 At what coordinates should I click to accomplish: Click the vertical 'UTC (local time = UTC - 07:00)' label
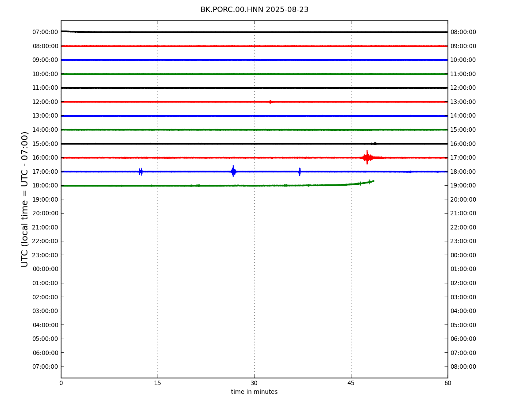(x=25, y=199)
